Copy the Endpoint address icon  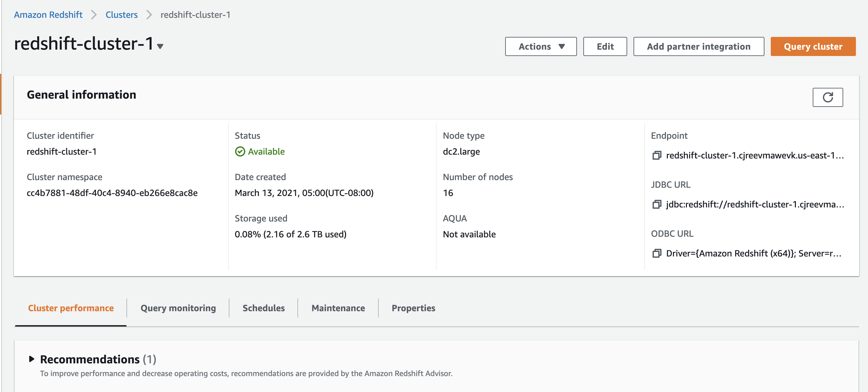point(657,155)
